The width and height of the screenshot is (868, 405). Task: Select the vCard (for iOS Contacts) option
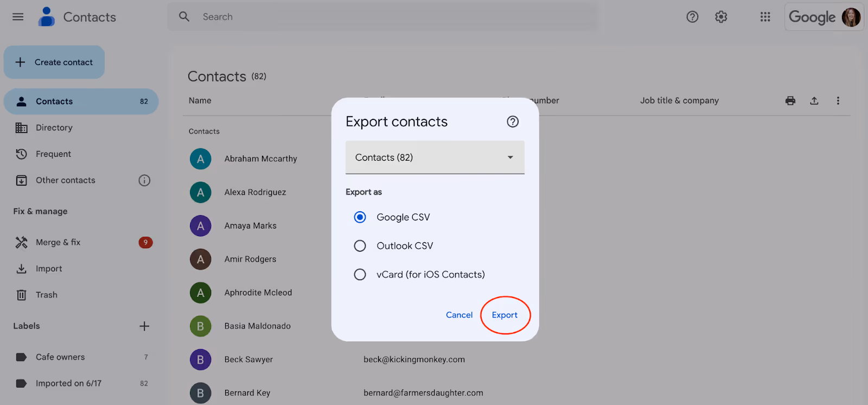(360, 275)
